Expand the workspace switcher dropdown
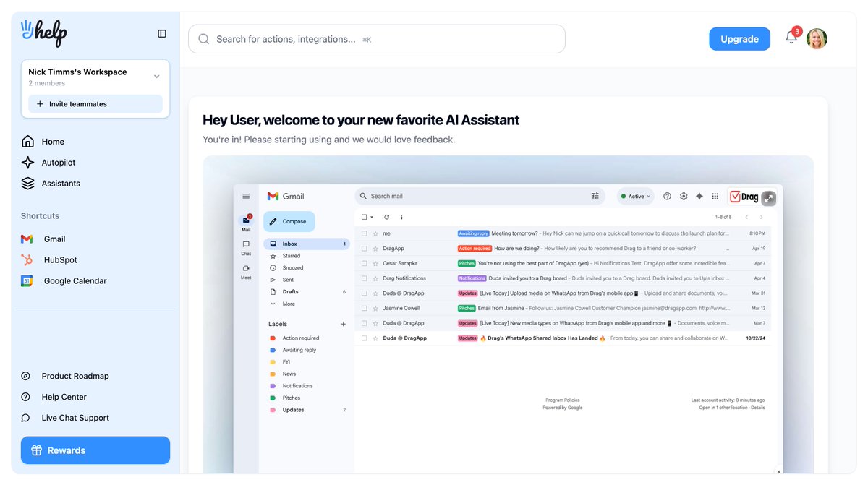Viewport: 868px width, 485px height. click(156, 75)
